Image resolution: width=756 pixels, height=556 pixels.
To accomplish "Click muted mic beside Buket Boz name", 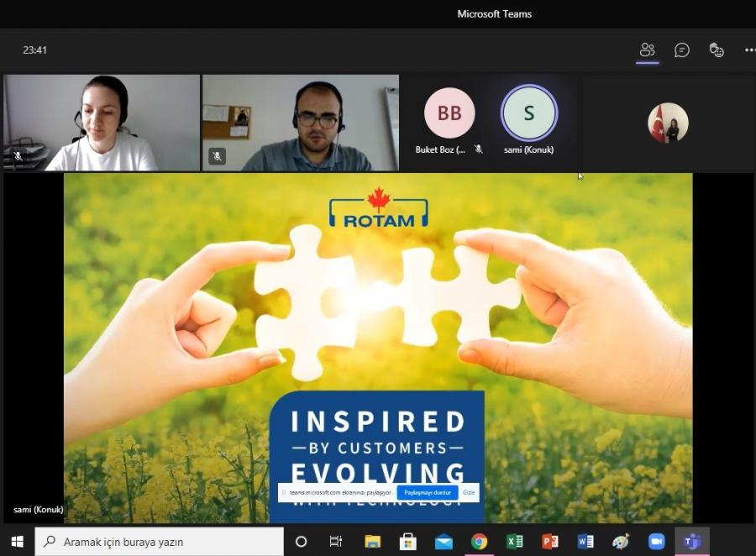I will [479, 149].
